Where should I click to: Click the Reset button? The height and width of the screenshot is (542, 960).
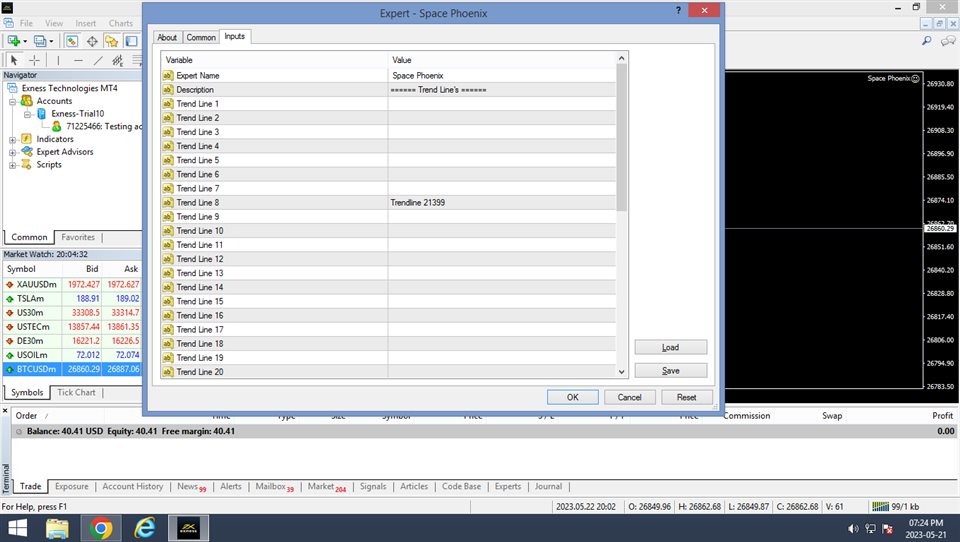(x=686, y=397)
